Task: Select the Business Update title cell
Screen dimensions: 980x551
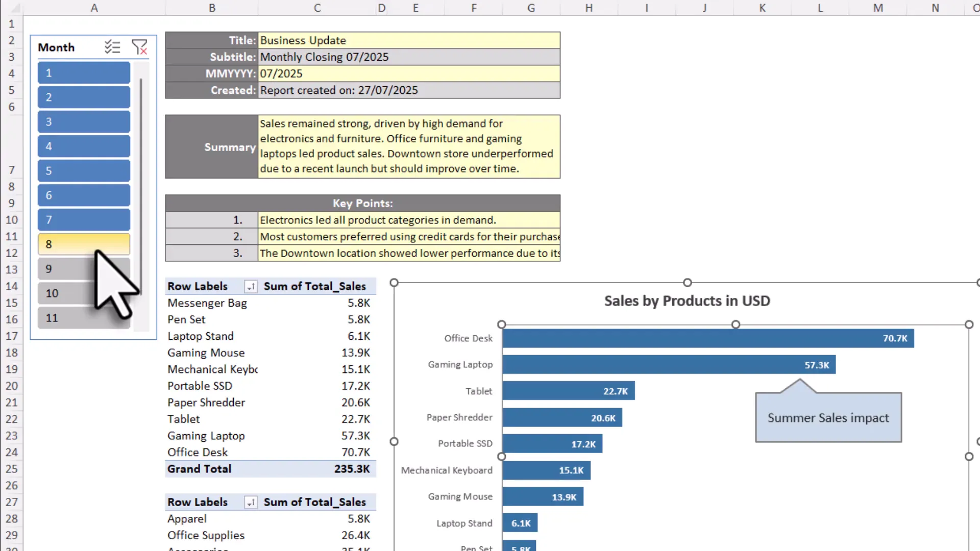Action: pos(408,40)
